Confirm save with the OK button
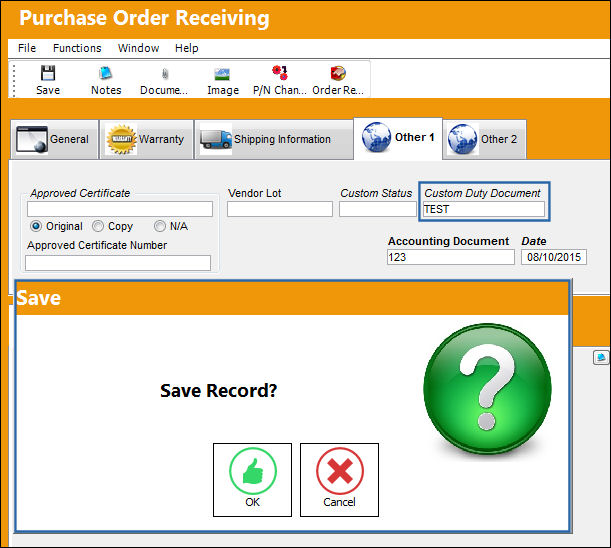Viewport: 611px width, 548px height. [x=253, y=480]
